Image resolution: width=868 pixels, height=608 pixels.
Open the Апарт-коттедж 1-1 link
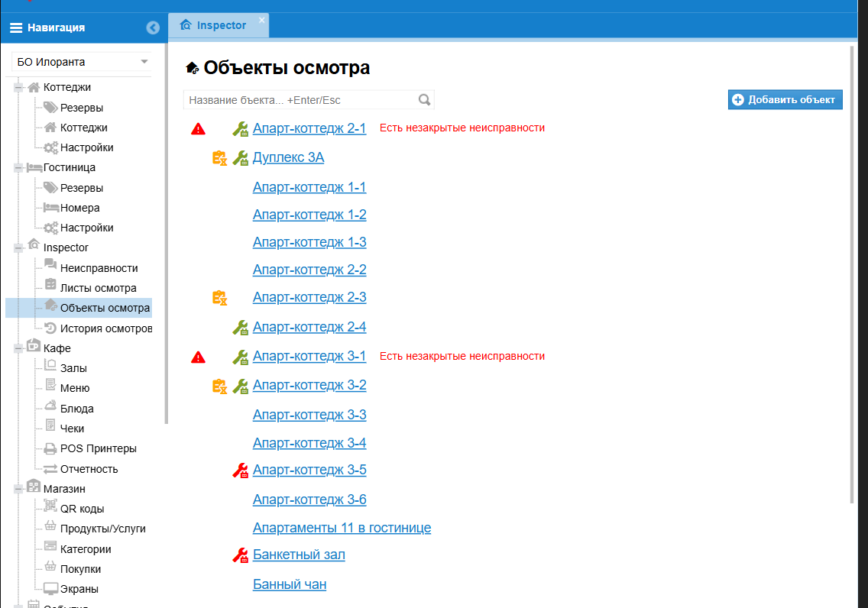pyautogui.click(x=309, y=188)
